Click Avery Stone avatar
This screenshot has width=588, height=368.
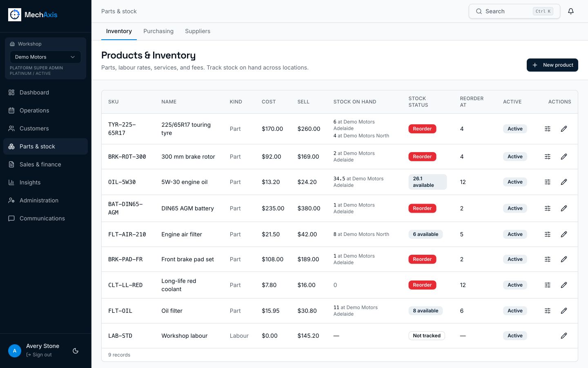click(x=15, y=351)
